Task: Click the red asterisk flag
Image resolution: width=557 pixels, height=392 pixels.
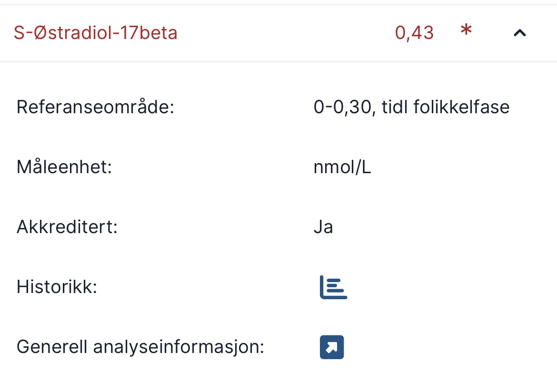Action: (x=466, y=31)
